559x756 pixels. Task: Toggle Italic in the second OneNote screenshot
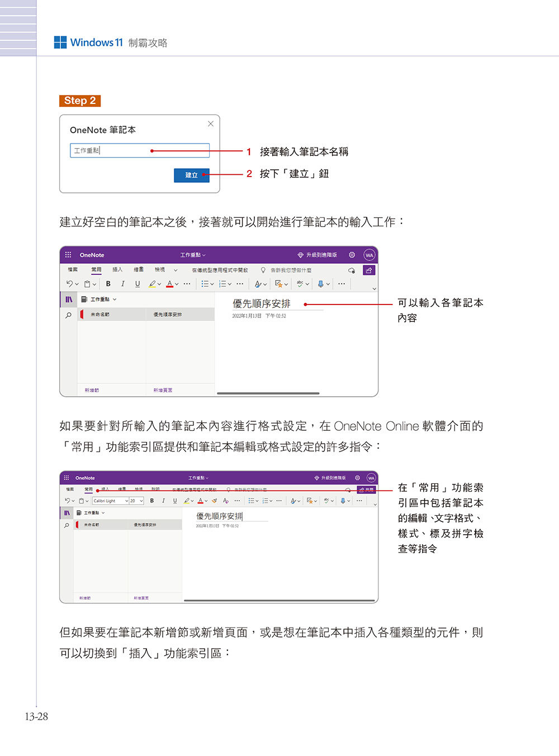[163, 501]
